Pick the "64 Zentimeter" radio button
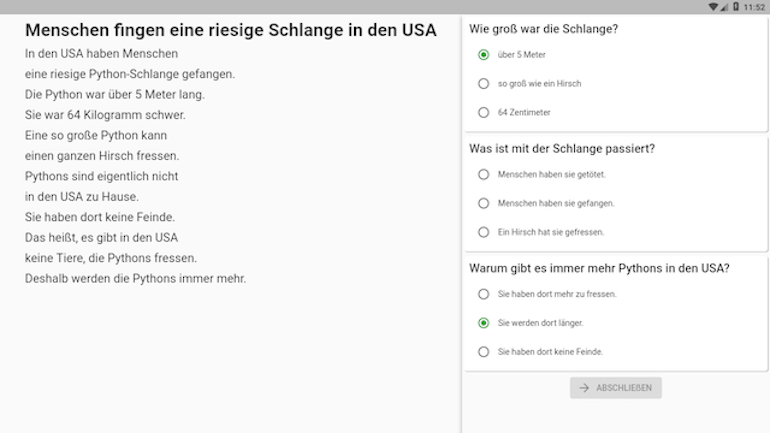Image resolution: width=770 pixels, height=433 pixels. point(484,113)
